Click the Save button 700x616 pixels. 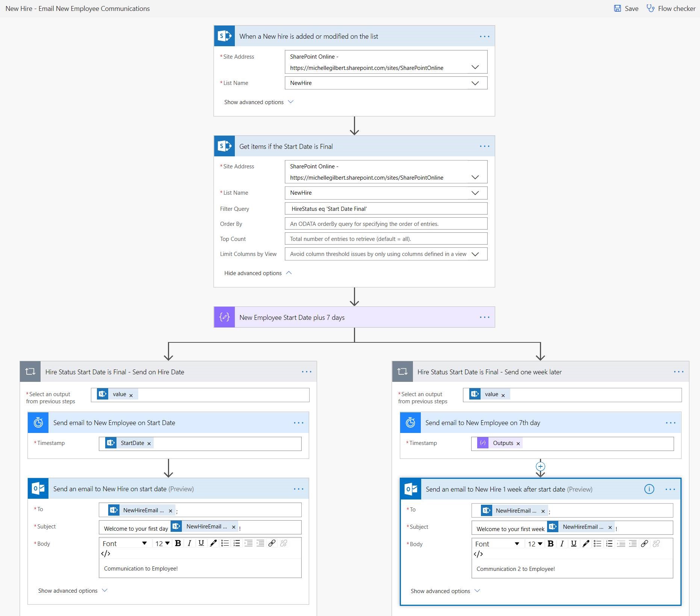point(626,8)
